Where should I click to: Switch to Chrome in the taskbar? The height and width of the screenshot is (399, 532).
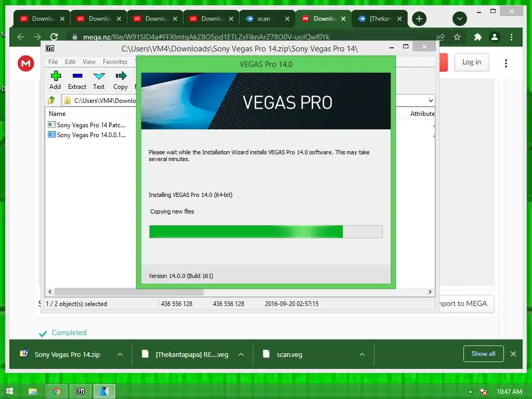click(57, 391)
